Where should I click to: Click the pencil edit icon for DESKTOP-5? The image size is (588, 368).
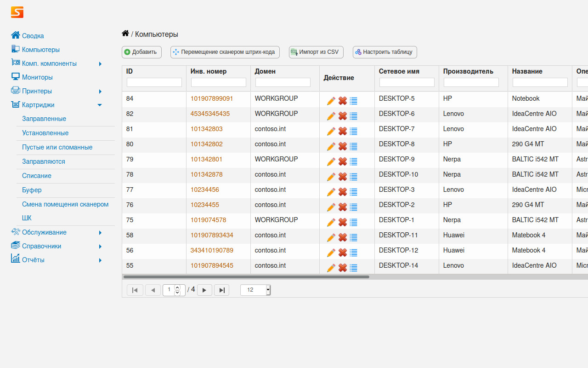[x=331, y=101]
